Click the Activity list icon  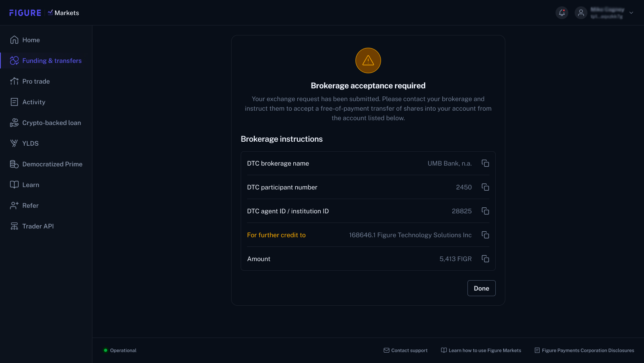[x=14, y=102]
